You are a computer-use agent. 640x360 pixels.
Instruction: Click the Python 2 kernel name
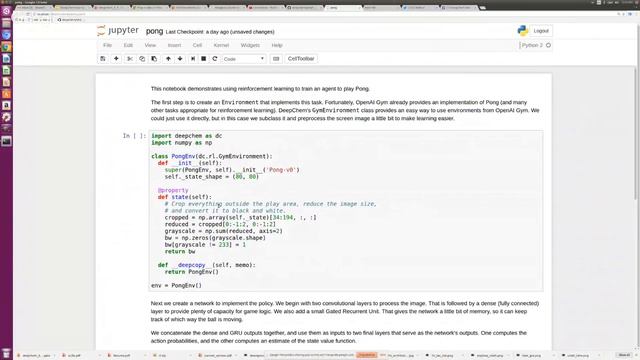(x=532, y=45)
